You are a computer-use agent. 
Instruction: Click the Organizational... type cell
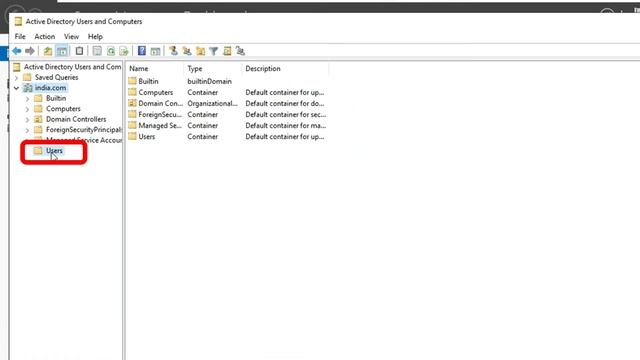tap(212, 103)
